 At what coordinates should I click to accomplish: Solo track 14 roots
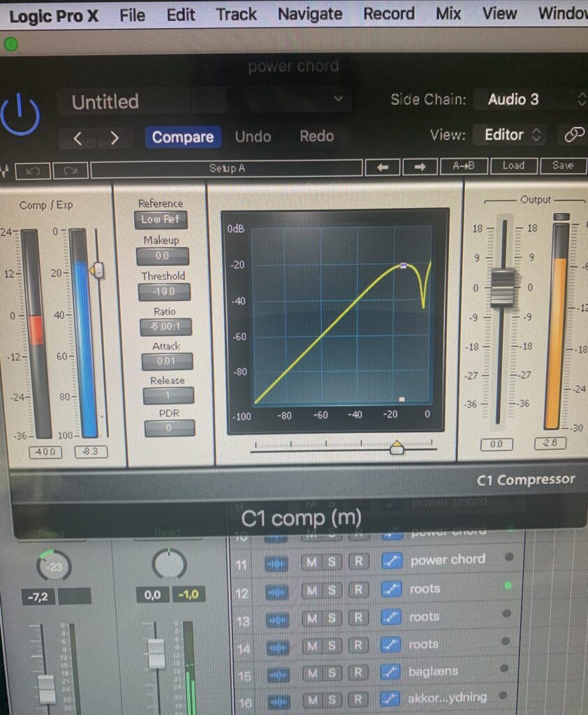tap(332, 646)
